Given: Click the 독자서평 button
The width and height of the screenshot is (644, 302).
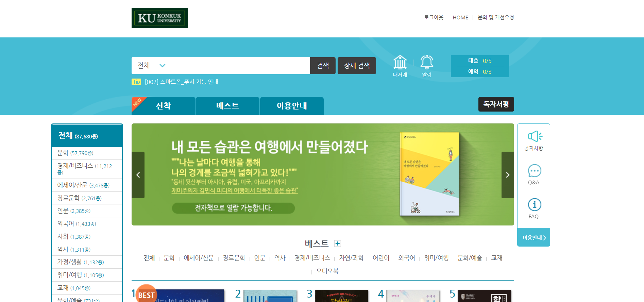Looking at the screenshot, I should point(496,104).
